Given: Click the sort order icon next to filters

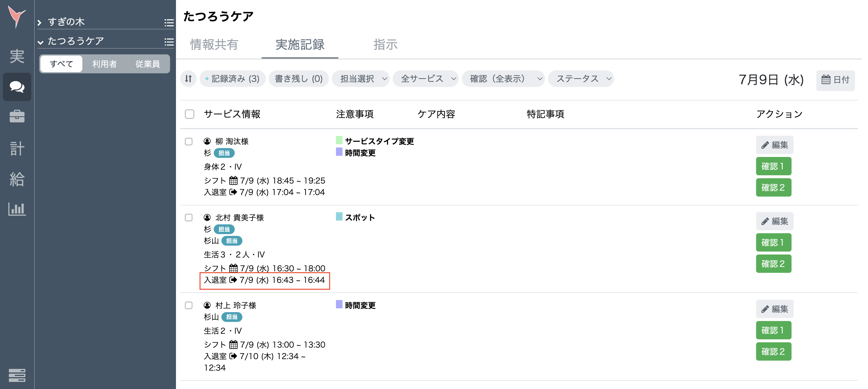Looking at the screenshot, I should click(x=188, y=79).
